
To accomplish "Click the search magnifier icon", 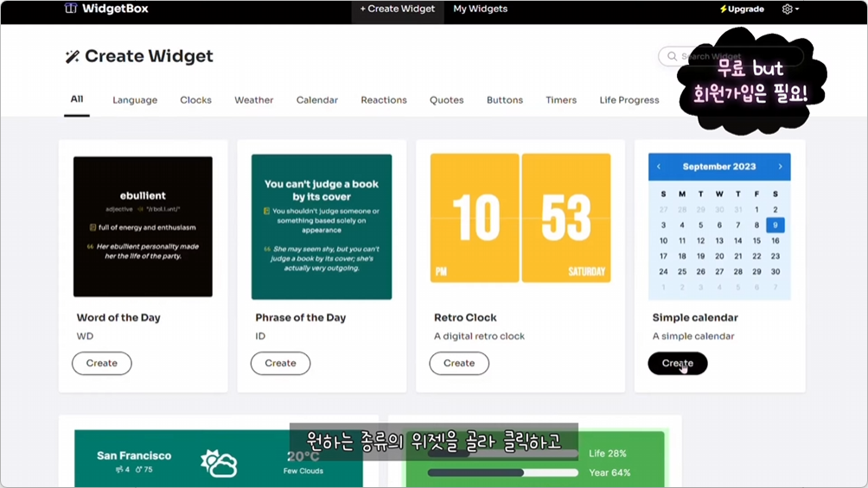I will 672,56.
